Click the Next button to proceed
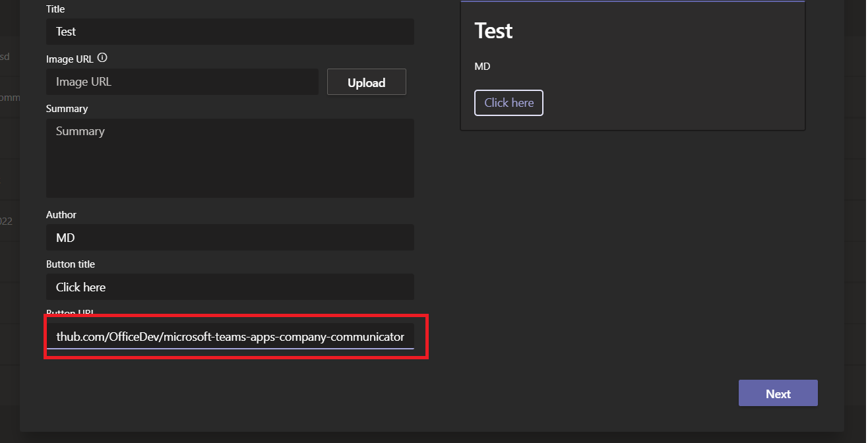Image resolution: width=868 pixels, height=443 pixels. click(x=778, y=393)
